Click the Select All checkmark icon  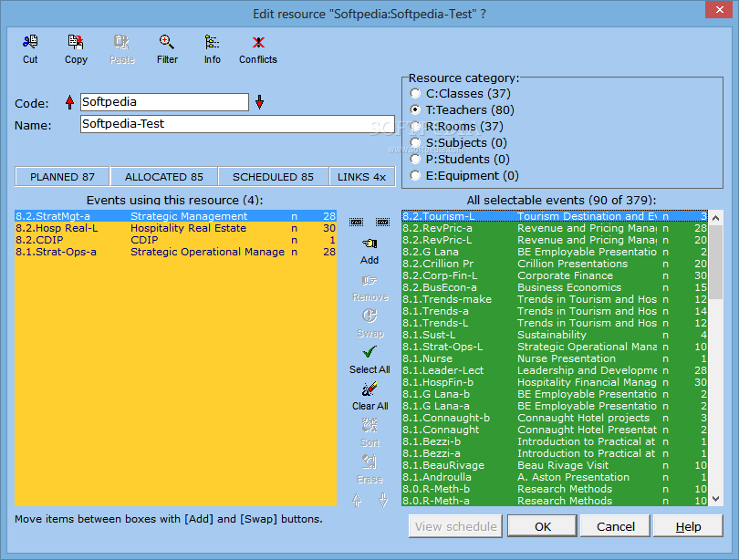point(369,352)
